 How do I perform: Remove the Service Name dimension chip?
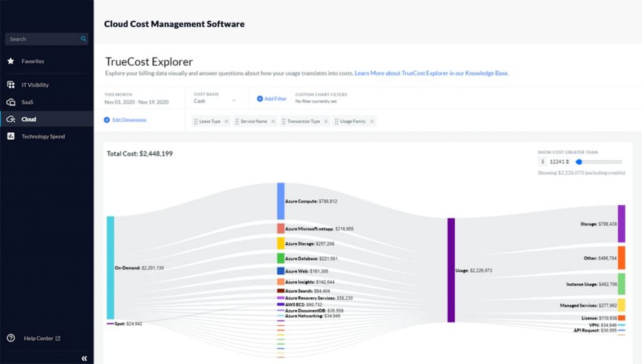[x=273, y=121]
